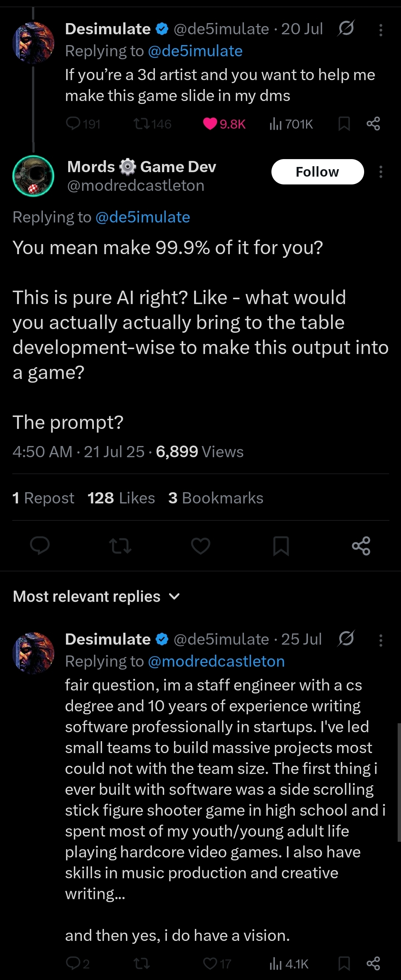Bookmark the top Desimulate 3d artist tweet
The width and height of the screenshot is (401, 980).
click(x=344, y=124)
